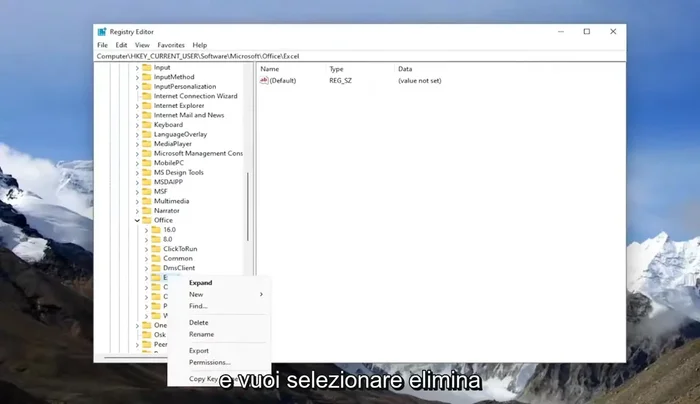
Task: Expand the Multimedia key
Action: [x=137, y=201]
